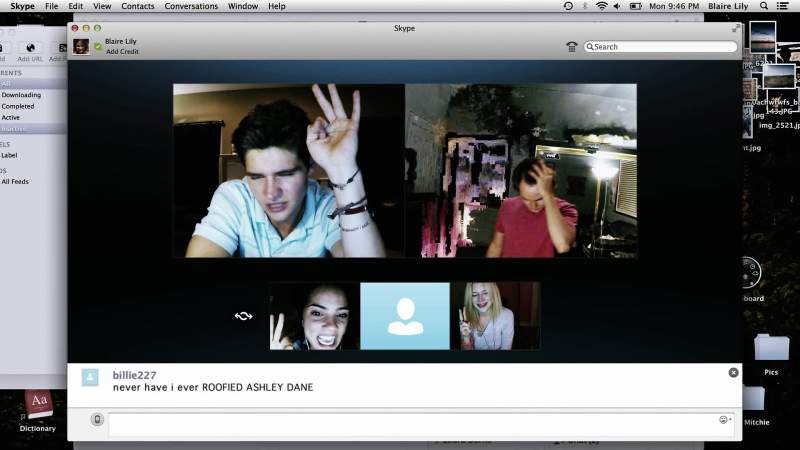800x450 pixels.
Task: Select Active in background window sidebar
Action: 11,117
